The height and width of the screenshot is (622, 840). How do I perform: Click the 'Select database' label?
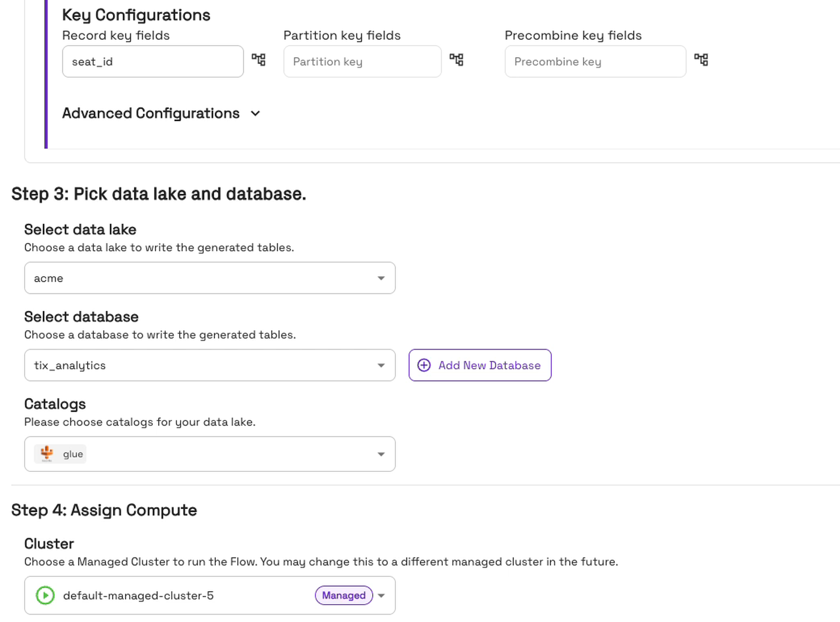[81, 317]
